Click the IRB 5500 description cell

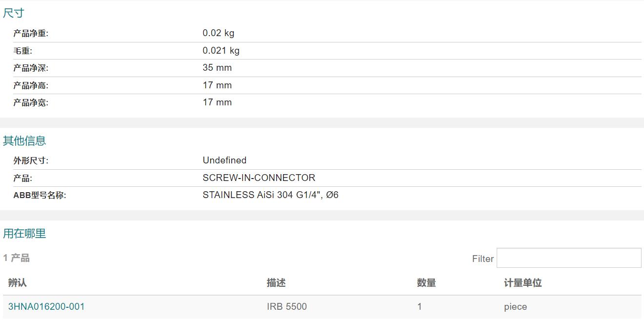(287, 307)
